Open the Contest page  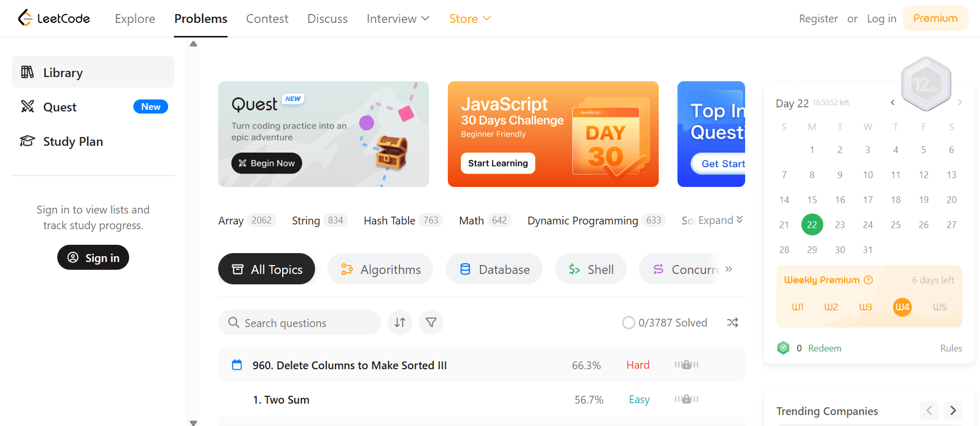pyautogui.click(x=267, y=19)
